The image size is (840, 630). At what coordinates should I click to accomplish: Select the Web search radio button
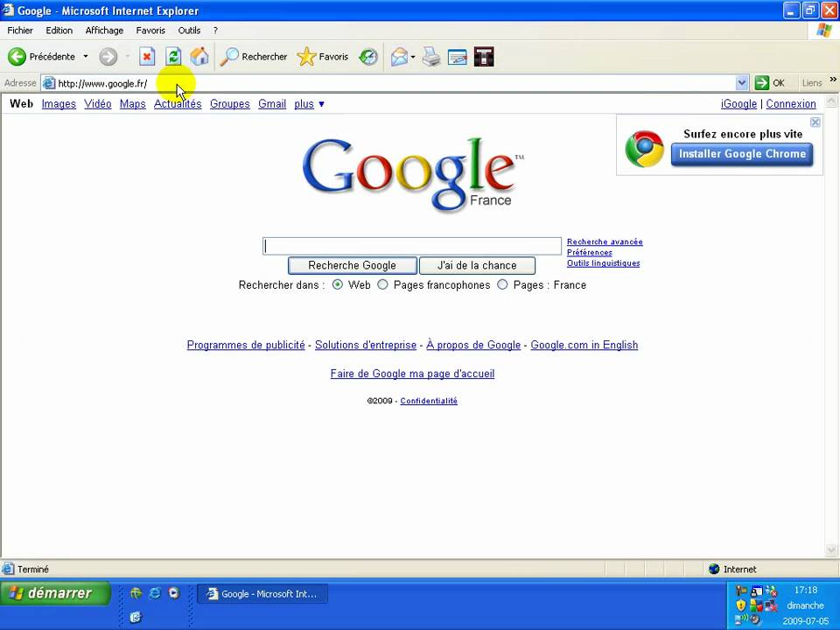tap(338, 284)
